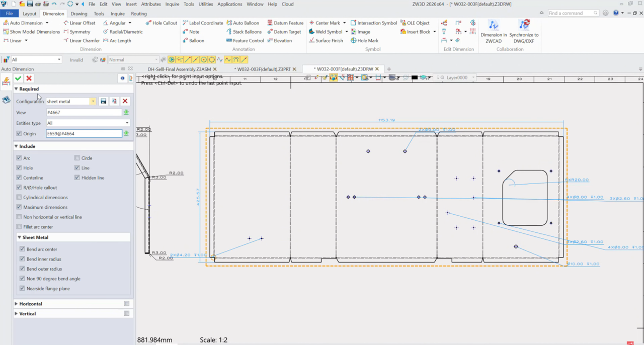Select the Hole Callout tool
This screenshot has width=644, height=345.
[161, 23]
